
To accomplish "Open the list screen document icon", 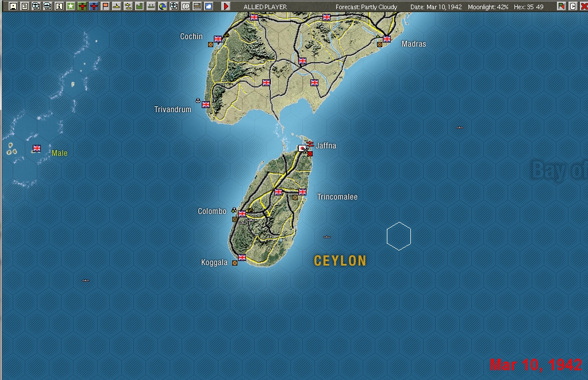I will click(x=25, y=5).
